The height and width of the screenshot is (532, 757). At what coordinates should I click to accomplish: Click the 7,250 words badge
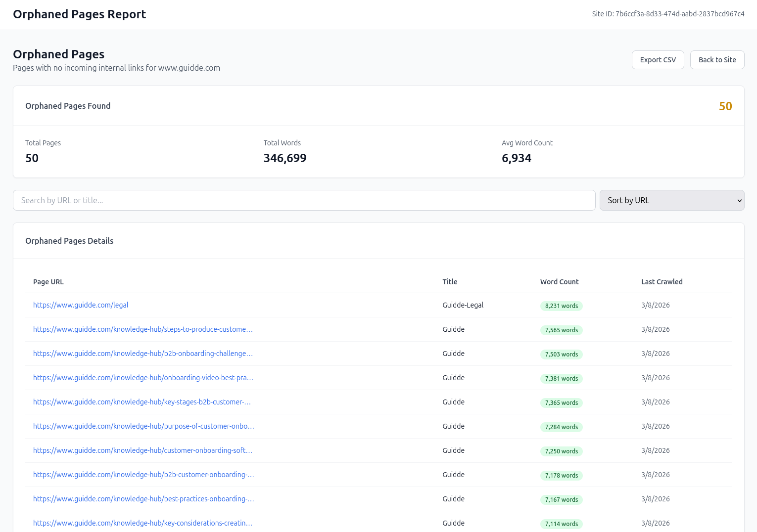tap(562, 451)
